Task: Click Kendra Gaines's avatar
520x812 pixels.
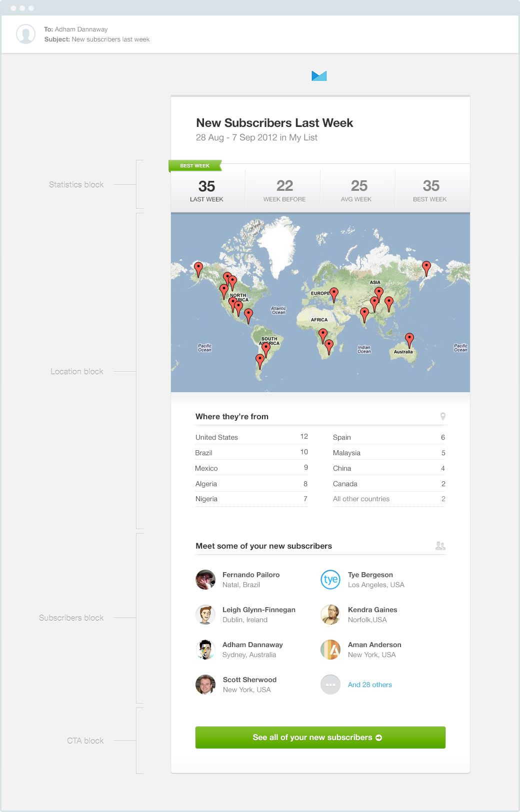Action: [x=330, y=615]
